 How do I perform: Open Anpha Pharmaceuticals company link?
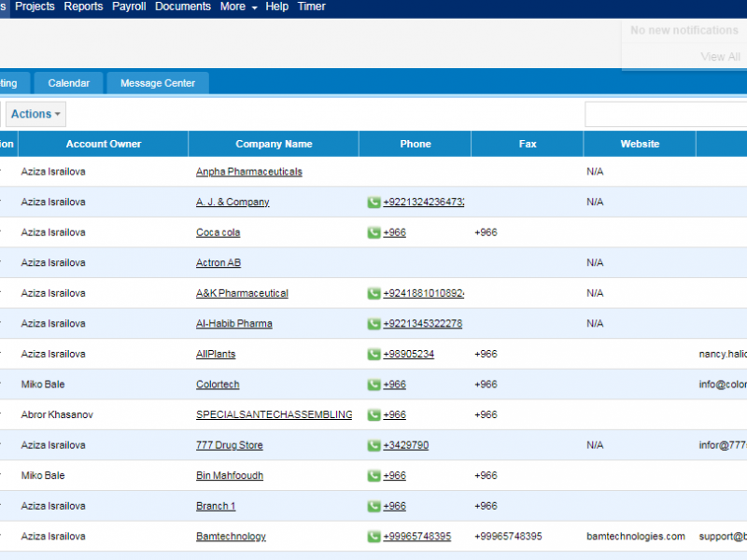point(249,172)
